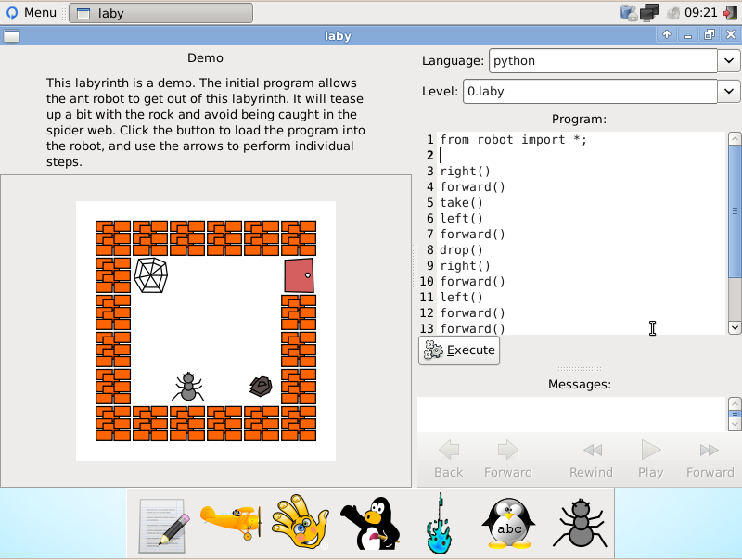The image size is (742, 560).
Task: Click code line 4 'forward()'
Action: click(x=472, y=187)
